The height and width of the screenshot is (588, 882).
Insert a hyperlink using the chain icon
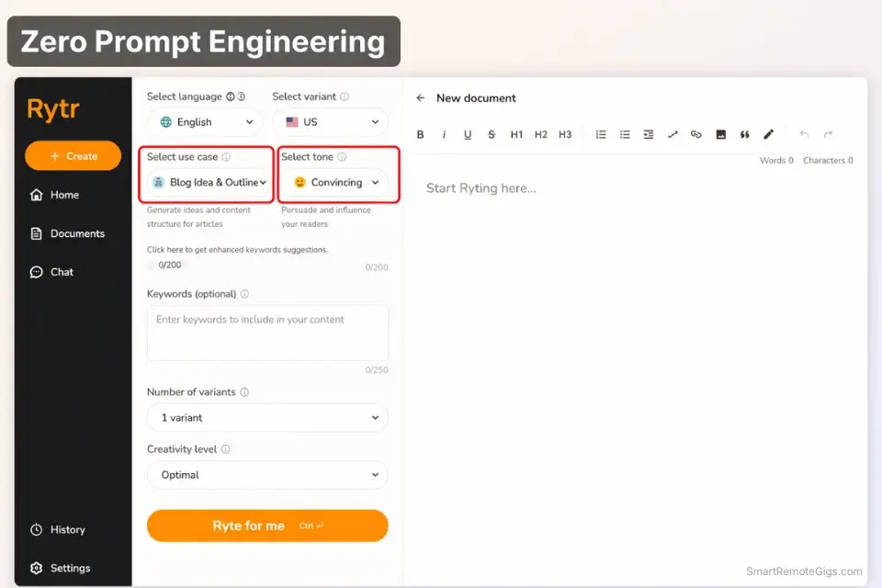[x=695, y=134]
